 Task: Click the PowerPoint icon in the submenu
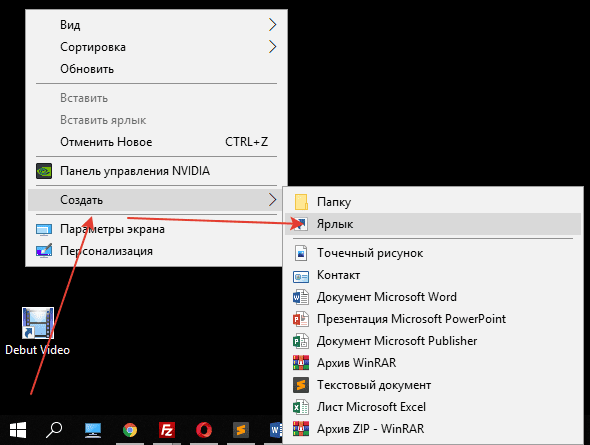pos(301,319)
